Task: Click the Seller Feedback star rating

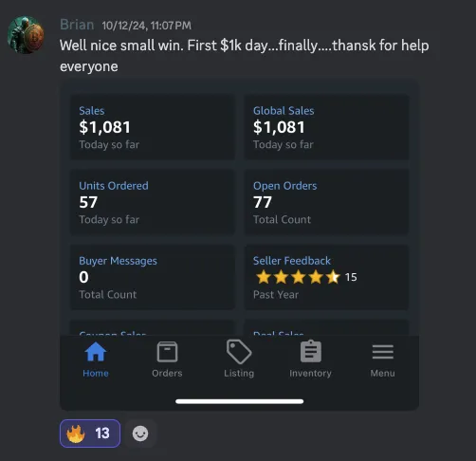Action: pyautogui.click(x=298, y=277)
